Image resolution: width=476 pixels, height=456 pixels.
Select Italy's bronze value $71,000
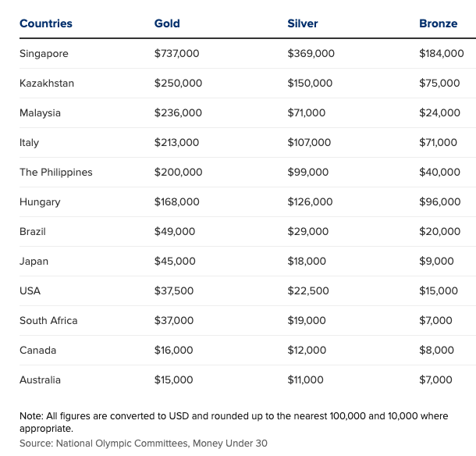pyautogui.click(x=438, y=142)
